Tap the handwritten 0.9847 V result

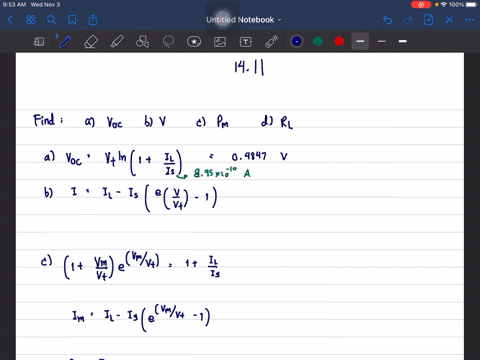[x=259, y=156]
